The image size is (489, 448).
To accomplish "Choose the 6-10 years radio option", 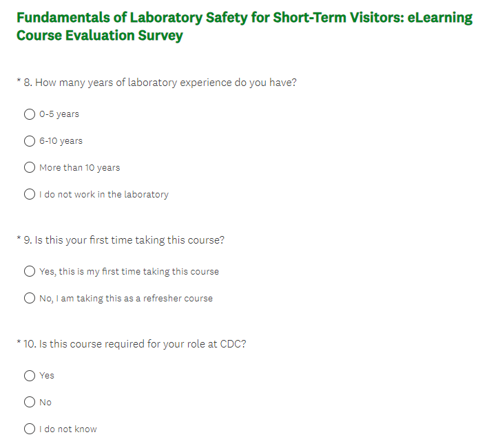I will [30, 141].
